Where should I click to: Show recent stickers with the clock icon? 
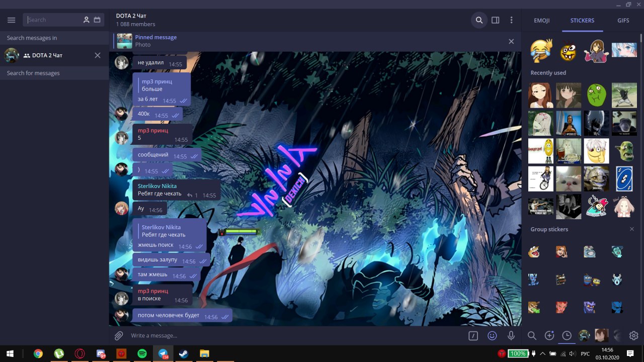click(567, 336)
